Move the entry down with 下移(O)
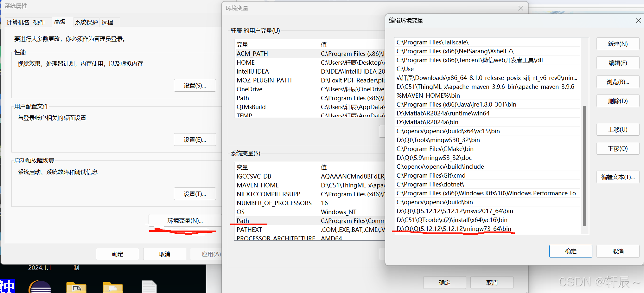 pos(618,148)
